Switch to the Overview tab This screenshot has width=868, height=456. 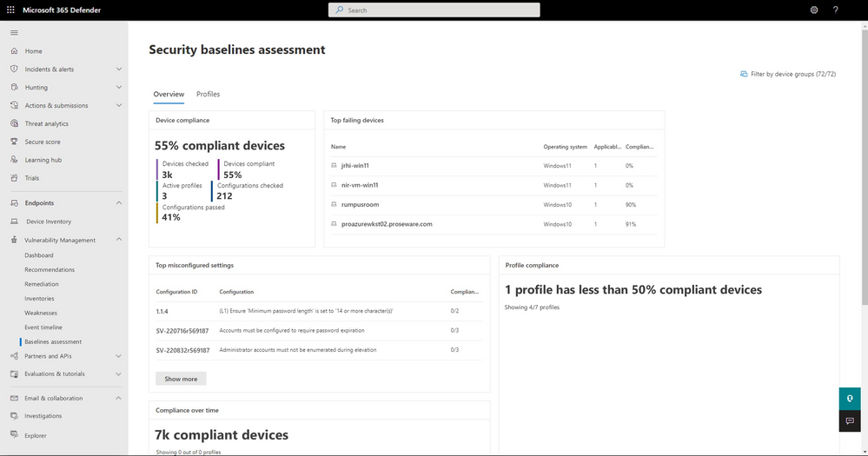coord(169,94)
